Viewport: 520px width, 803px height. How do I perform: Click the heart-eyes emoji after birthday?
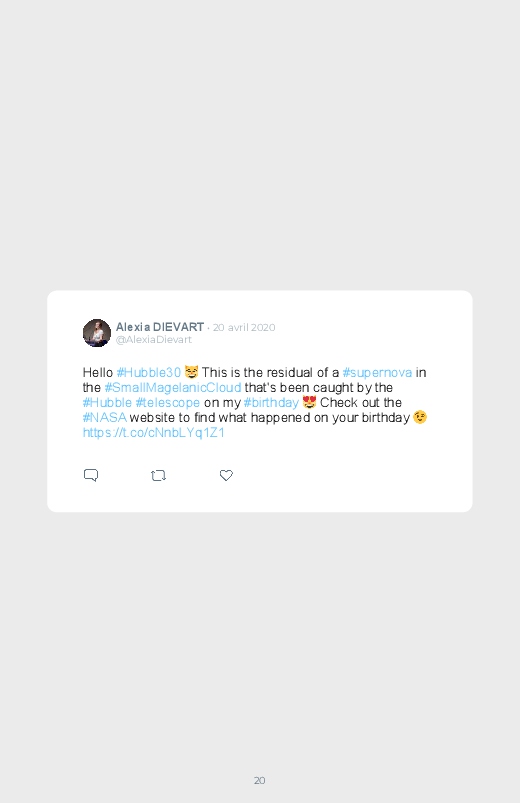point(309,402)
